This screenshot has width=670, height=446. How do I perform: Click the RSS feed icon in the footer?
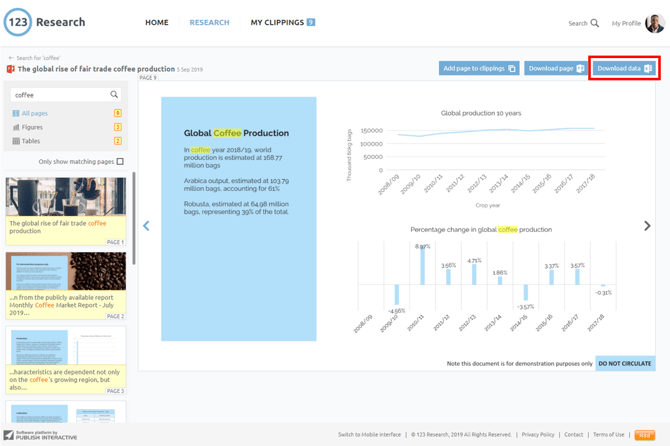pos(645,435)
